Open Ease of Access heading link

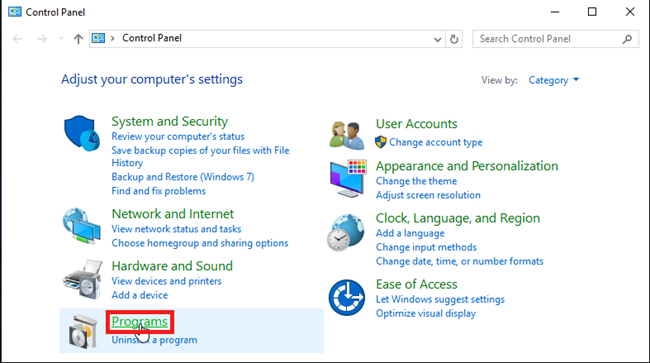pos(416,284)
